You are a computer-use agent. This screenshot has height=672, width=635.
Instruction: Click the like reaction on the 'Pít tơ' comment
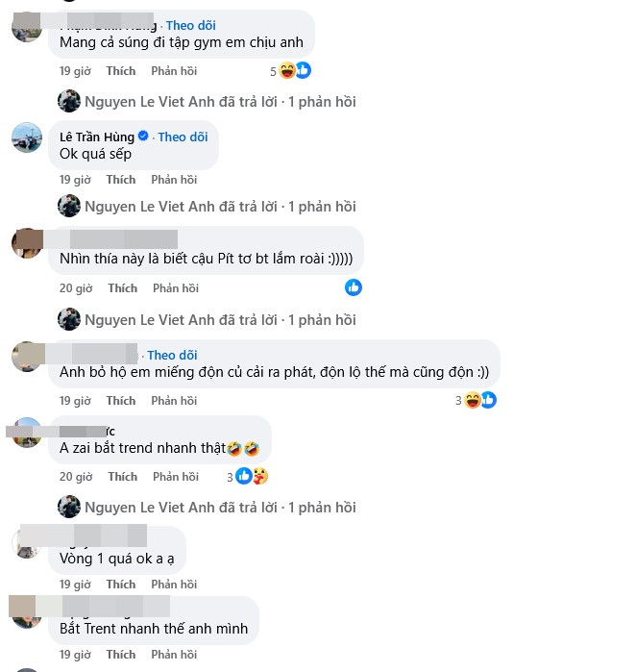coord(354,287)
